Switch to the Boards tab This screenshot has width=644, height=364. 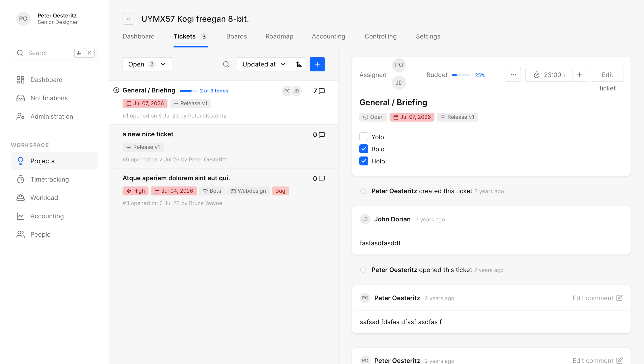237,36
